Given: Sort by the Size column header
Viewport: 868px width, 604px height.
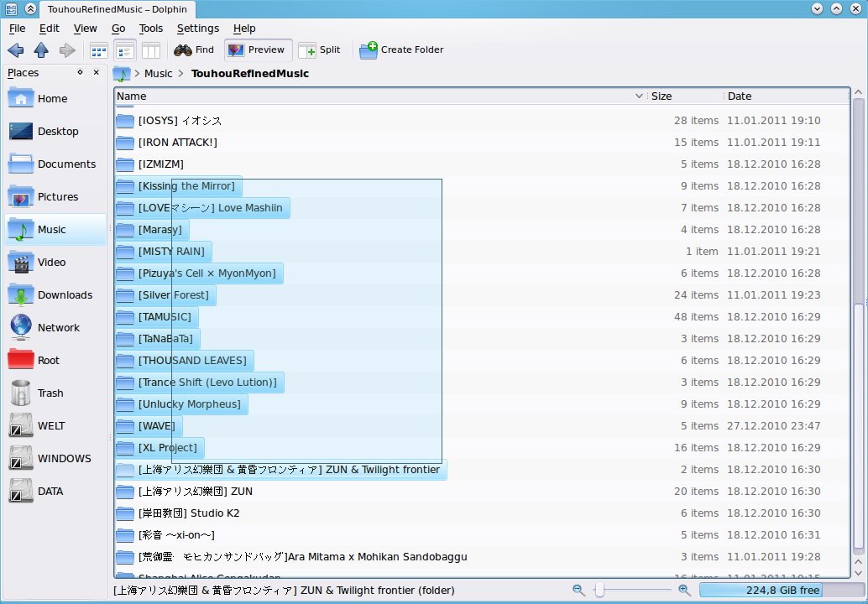Looking at the screenshot, I should [685, 96].
